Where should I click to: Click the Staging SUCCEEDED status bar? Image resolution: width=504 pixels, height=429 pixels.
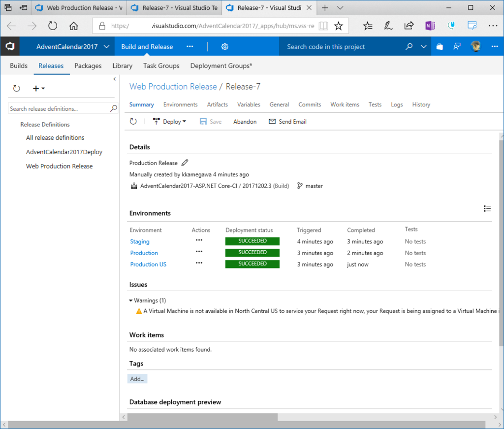click(x=252, y=241)
